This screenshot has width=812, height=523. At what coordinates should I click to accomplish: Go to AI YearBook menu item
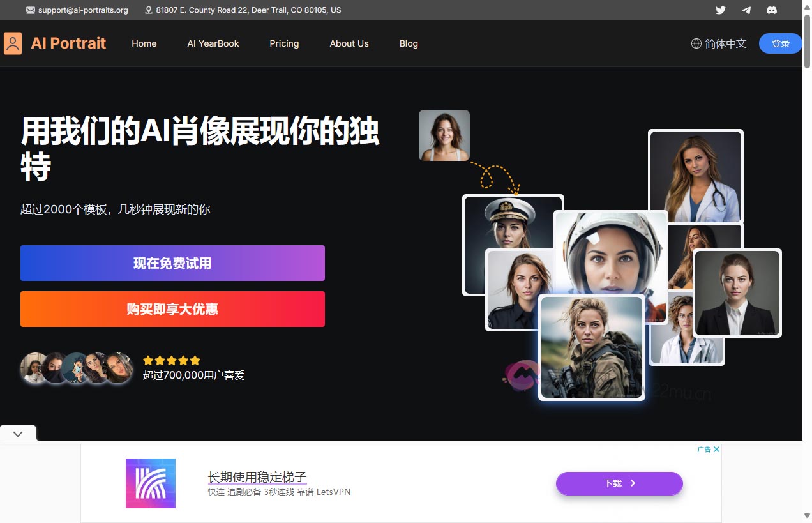coord(213,43)
